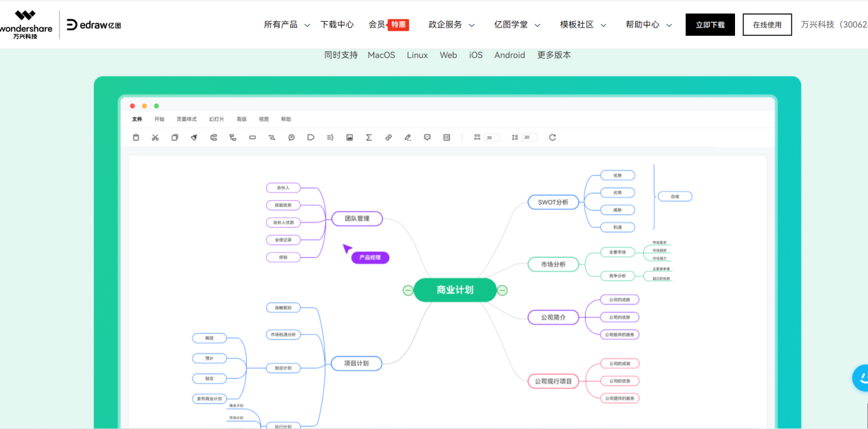Open the comment bubble tool
The height and width of the screenshot is (429, 868).
tap(291, 137)
